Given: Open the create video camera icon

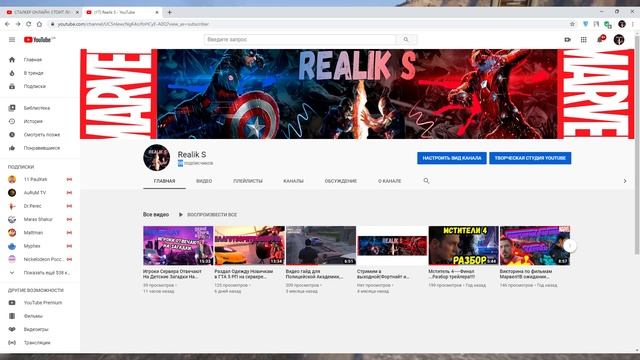Looking at the screenshot, I should point(567,40).
